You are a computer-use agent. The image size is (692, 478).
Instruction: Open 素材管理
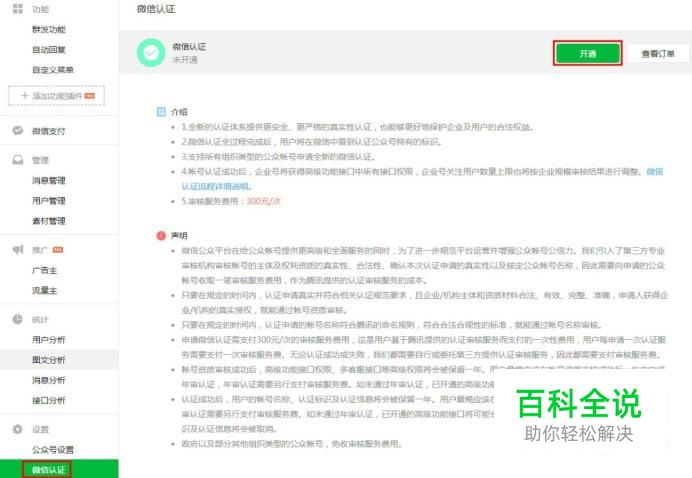pyautogui.click(x=49, y=221)
